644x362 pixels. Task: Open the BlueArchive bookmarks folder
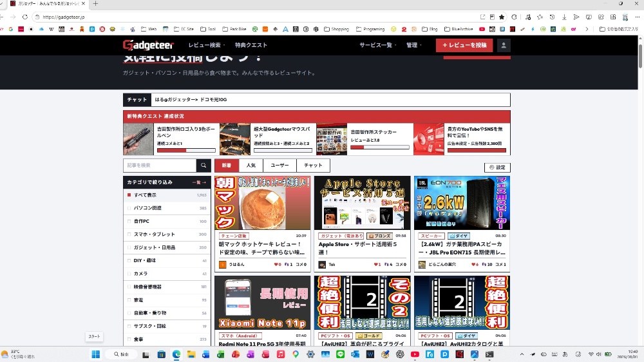pyautogui.click(x=459, y=29)
